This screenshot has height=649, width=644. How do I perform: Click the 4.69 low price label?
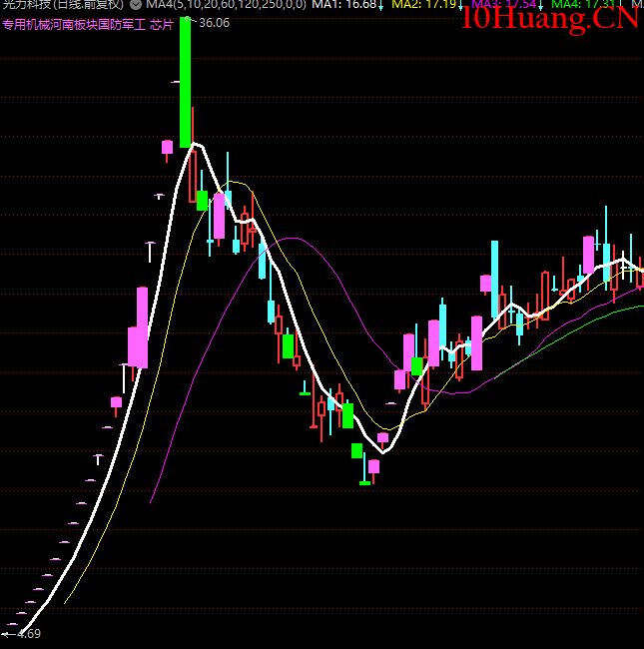pyautogui.click(x=29, y=634)
